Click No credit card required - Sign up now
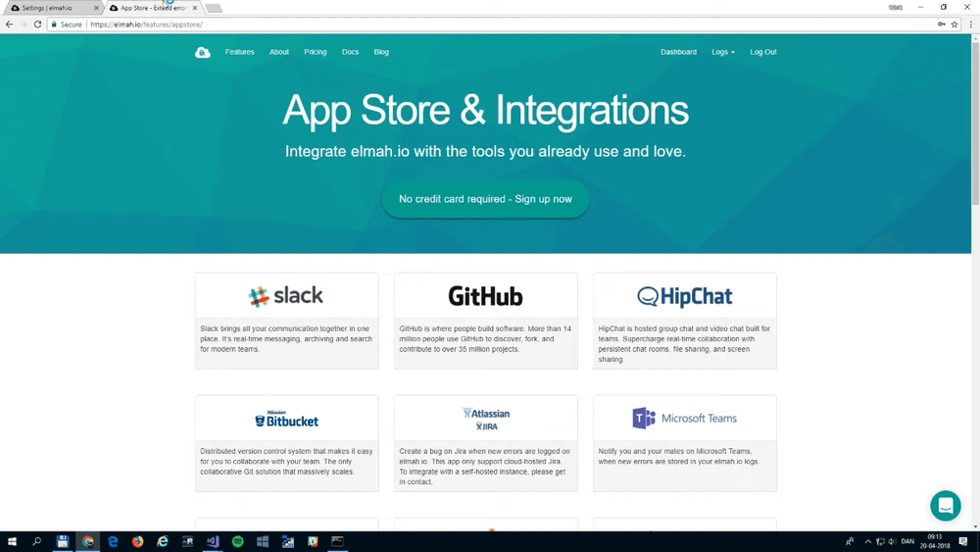 [485, 199]
